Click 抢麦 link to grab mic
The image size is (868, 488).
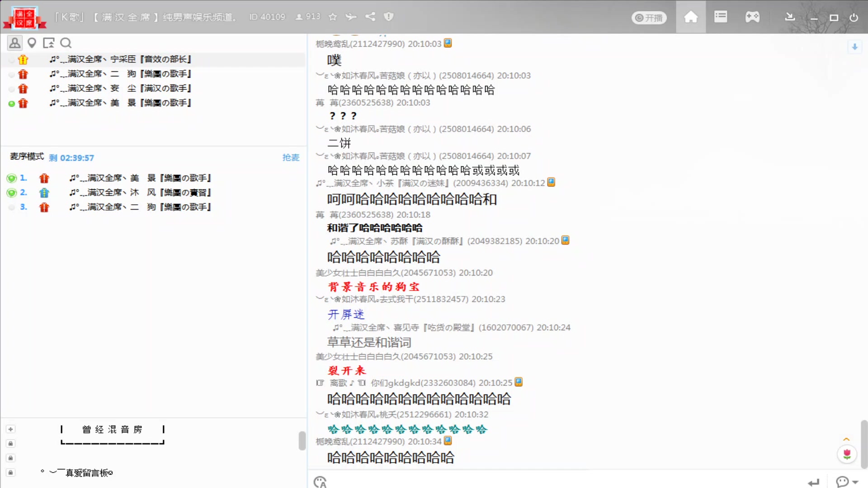[x=291, y=157]
